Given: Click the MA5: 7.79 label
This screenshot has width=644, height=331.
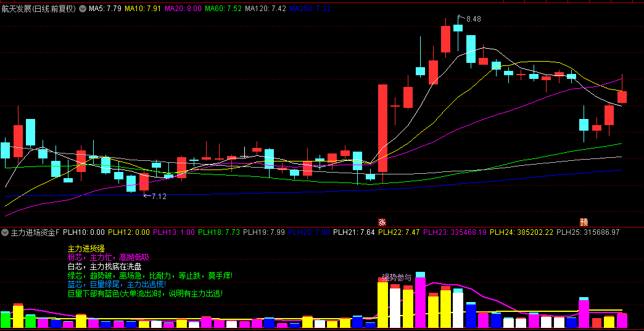Looking at the screenshot, I should (105, 8).
